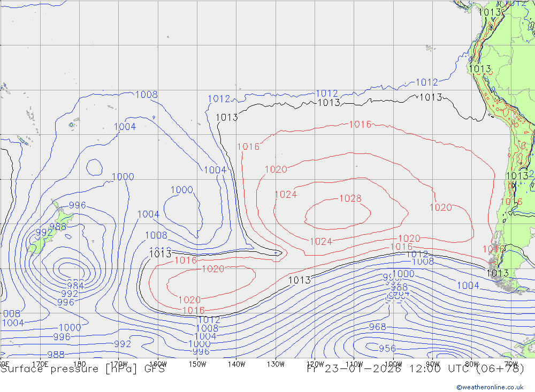Image resolution: width=535 pixels, height=392 pixels.
Task: Select the 956 low pressure label
Action: pyautogui.click(x=387, y=348)
